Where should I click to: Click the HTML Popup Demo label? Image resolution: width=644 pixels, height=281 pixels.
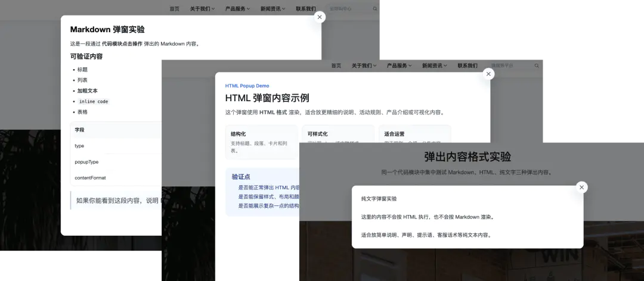point(247,86)
